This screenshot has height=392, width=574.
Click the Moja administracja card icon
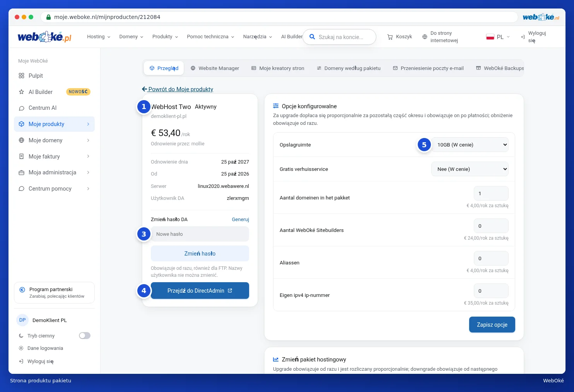coord(21,172)
